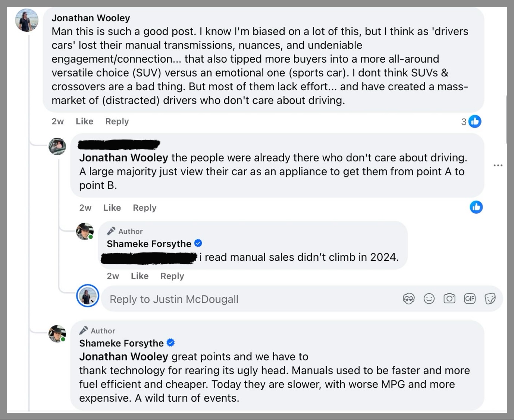Viewport: 514px width, 420px height.
Task: Like the "appliance" reply comment
Action: [x=112, y=208]
